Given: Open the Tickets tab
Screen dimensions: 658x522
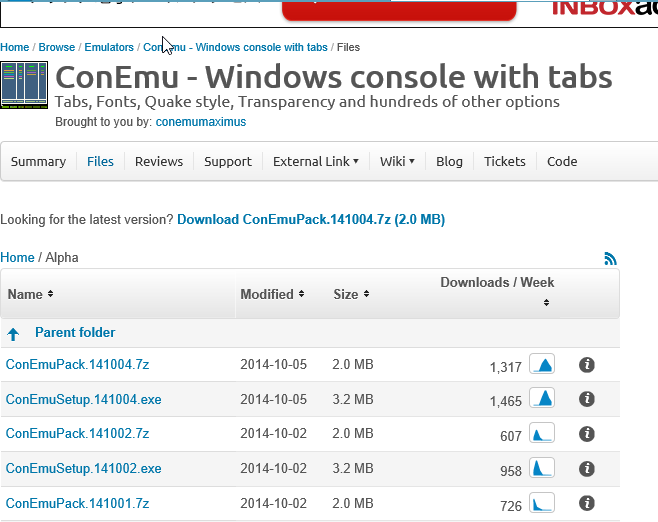Looking at the screenshot, I should 504,162.
